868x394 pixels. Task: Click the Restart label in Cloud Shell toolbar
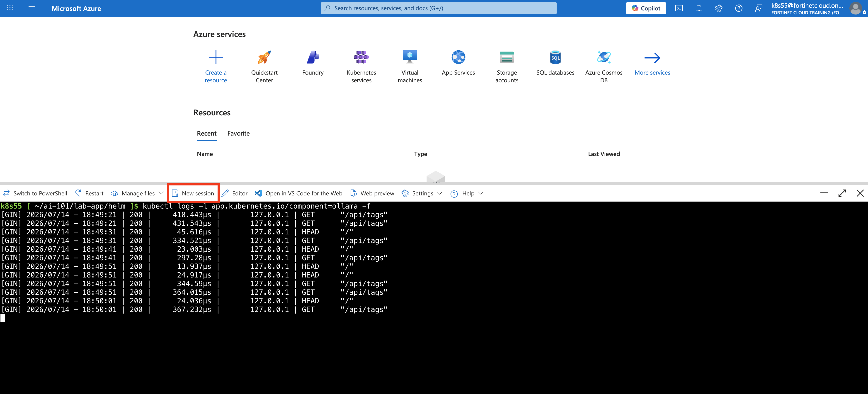(94, 193)
